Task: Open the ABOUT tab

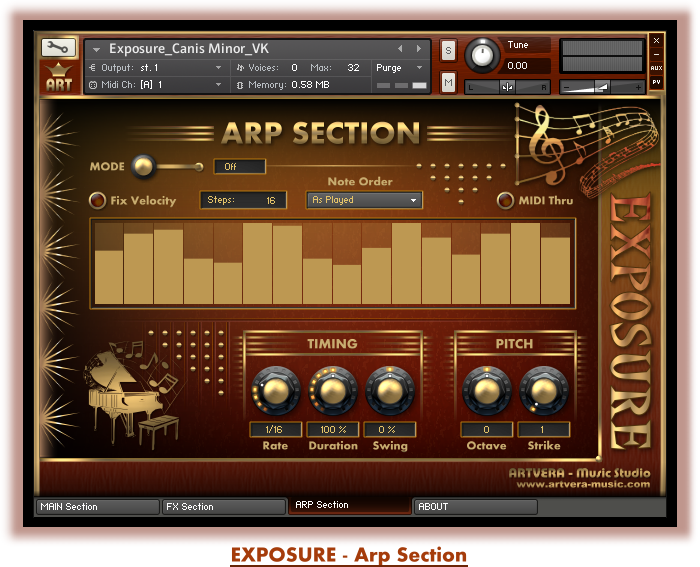Action: [476, 507]
